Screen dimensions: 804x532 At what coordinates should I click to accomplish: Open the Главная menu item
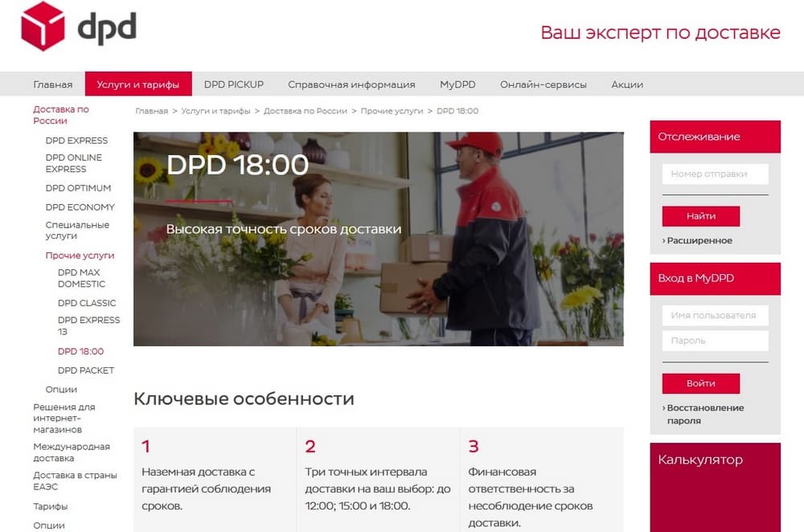coord(53,84)
